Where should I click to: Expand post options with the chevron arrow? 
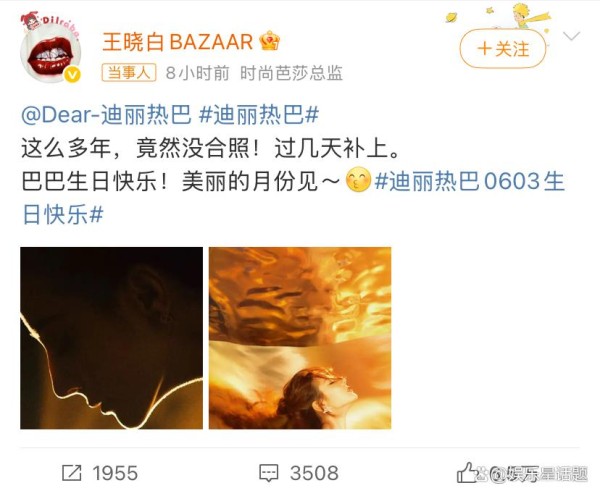pyautogui.click(x=572, y=36)
